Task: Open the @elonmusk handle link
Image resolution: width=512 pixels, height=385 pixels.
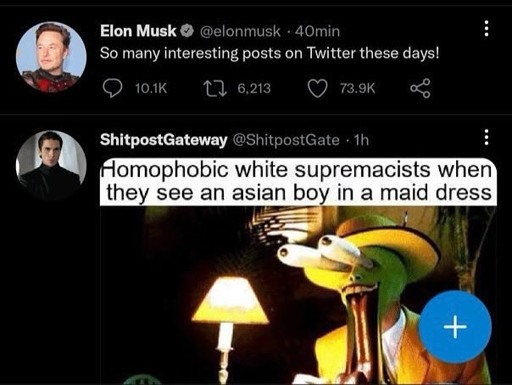Action: click(240, 31)
